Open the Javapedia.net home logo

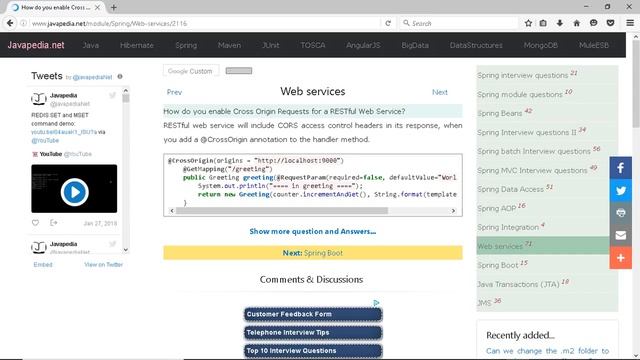click(x=36, y=45)
